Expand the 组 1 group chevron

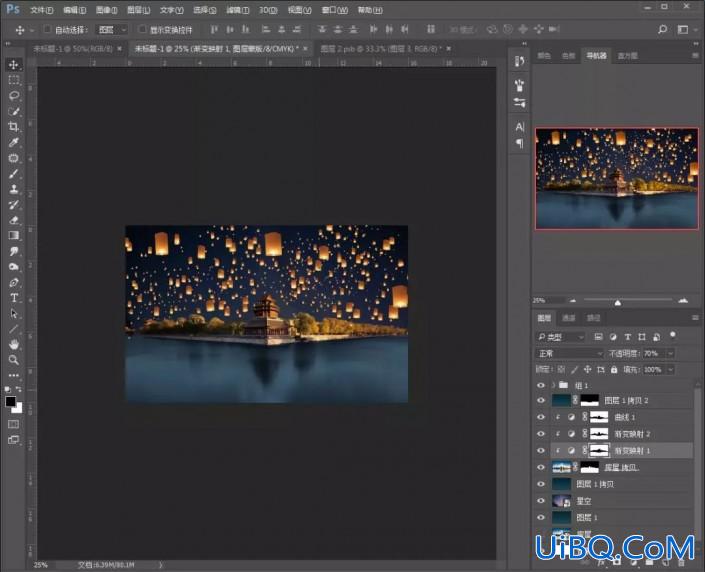[553, 385]
